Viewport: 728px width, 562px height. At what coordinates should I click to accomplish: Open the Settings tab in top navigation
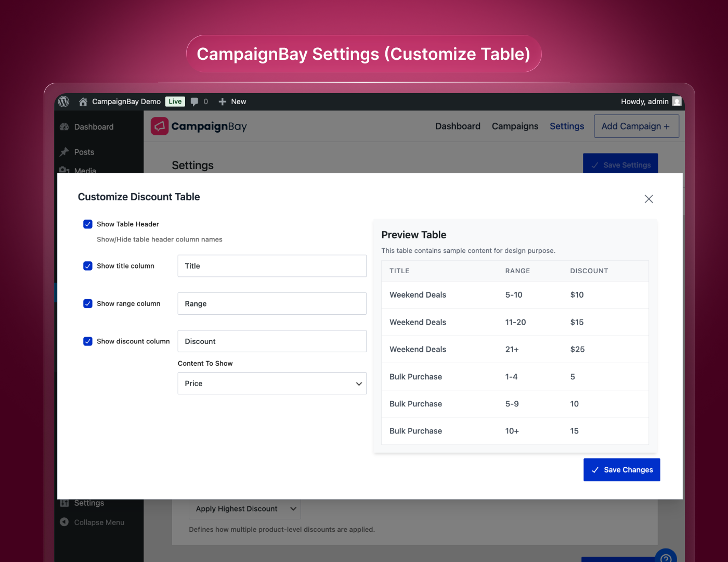tap(567, 126)
